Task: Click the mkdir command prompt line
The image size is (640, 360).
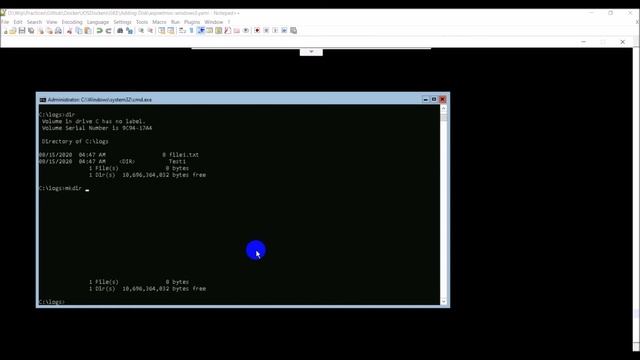Action: [x=64, y=189]
